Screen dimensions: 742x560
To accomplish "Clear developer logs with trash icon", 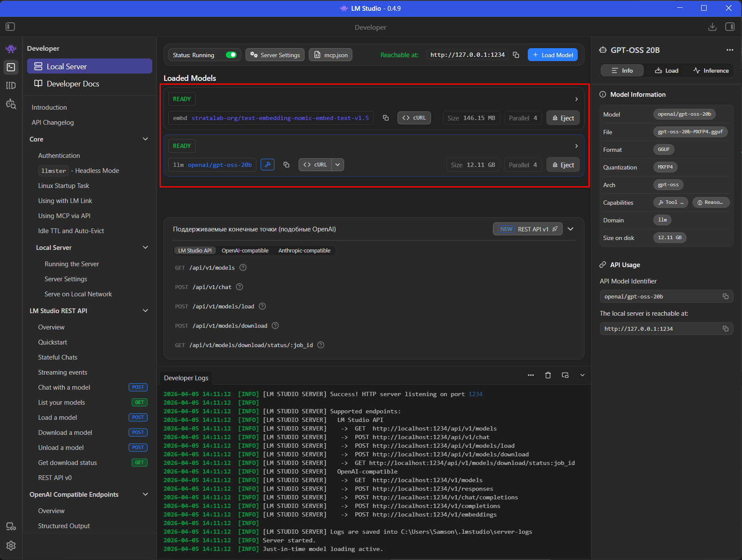I will click(548, 375).
